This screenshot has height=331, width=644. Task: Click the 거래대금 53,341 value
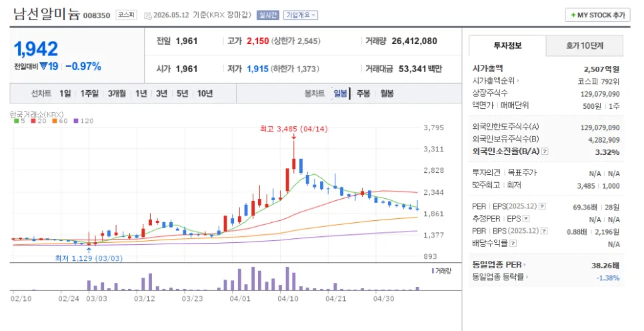click(x=413, y=69)
